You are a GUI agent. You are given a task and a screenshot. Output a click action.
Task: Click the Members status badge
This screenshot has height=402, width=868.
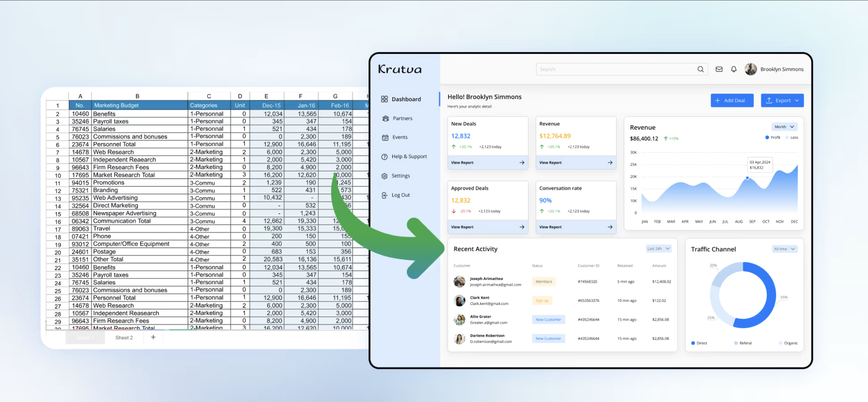[544, 281]
